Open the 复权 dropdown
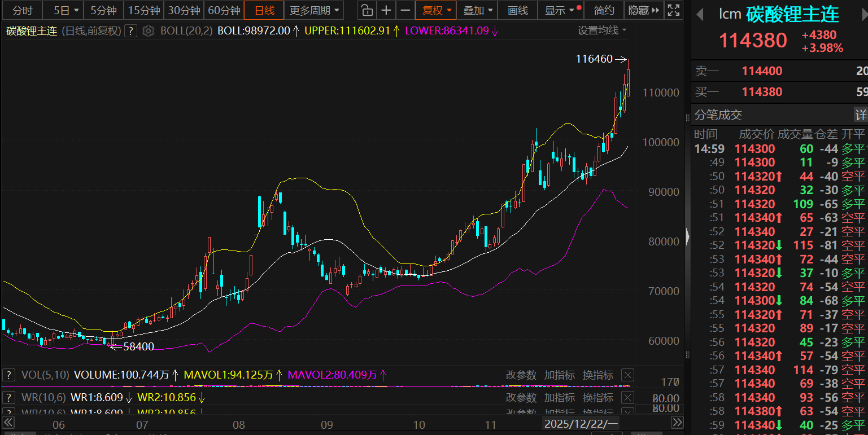Screen dimensions: 868x435 click(437, 10)
